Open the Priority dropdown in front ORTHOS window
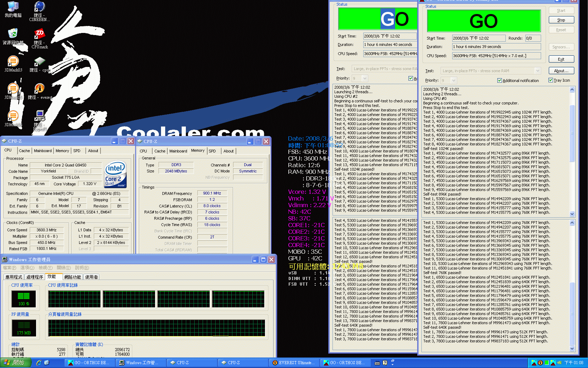The width and height of the screenshot is (588, 368). point(454,80)
